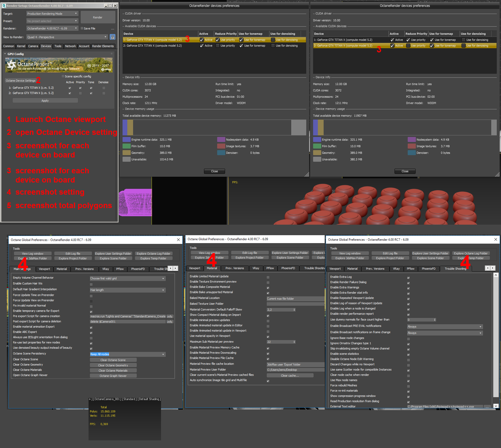Open the Kernel tab in Render Setup
Viewport: 501px width, 448px height.
(x=21, y=46)
